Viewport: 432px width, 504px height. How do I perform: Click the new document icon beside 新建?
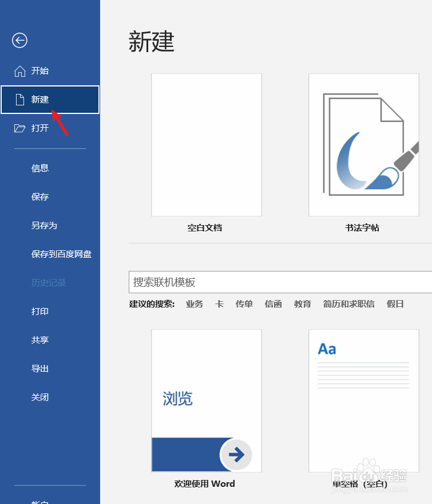point(20,100)
